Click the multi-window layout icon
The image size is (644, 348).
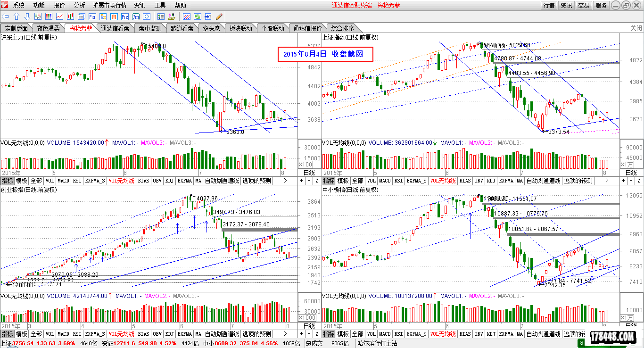[82, 17]
